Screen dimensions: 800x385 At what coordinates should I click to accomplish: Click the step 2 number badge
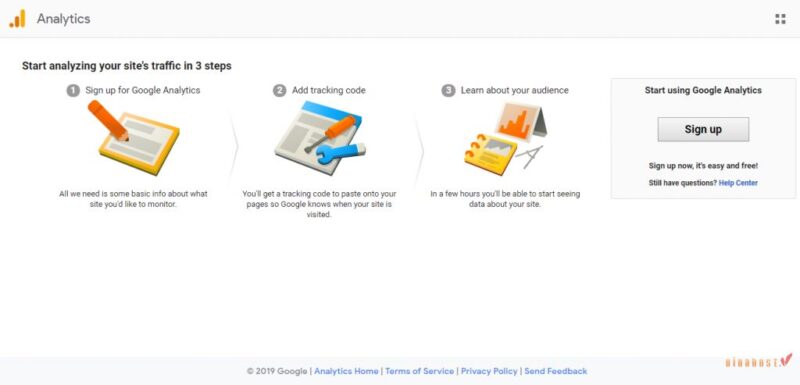coord(280,91)
